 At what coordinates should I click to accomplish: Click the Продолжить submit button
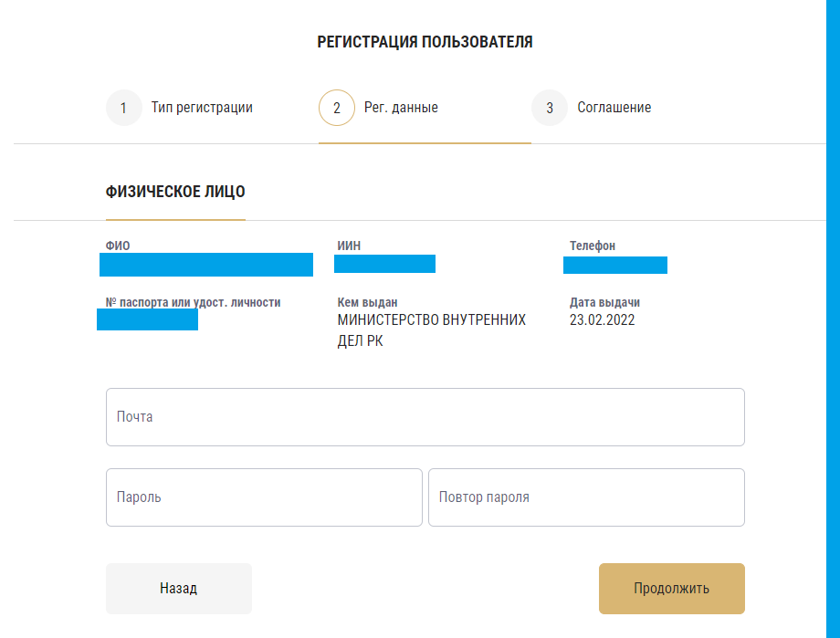[x=671, y=589]
